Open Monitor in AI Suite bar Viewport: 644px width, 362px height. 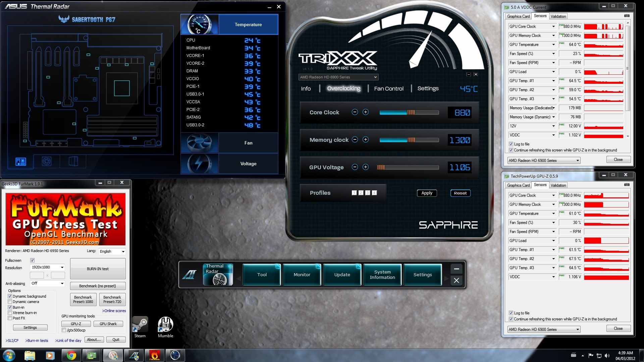302,275
